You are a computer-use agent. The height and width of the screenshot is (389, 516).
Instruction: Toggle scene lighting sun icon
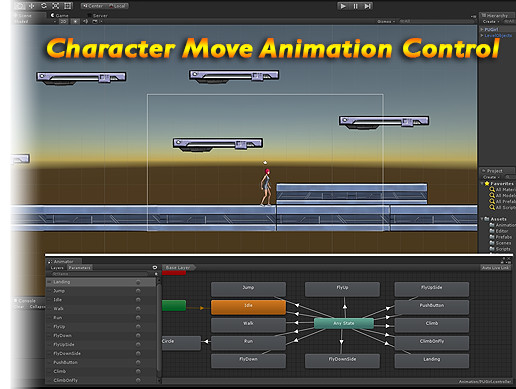pyautogui.click(x=75, y=21)
